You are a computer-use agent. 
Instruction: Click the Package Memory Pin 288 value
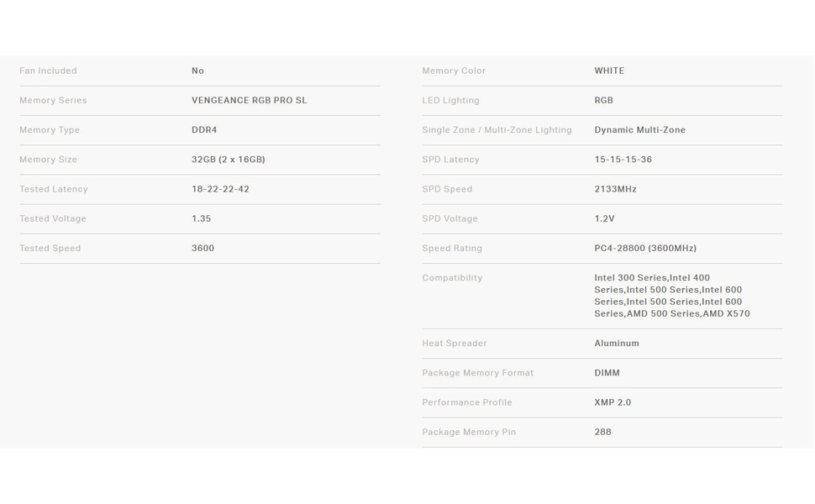pyautogui.click(x=602, y=432)
